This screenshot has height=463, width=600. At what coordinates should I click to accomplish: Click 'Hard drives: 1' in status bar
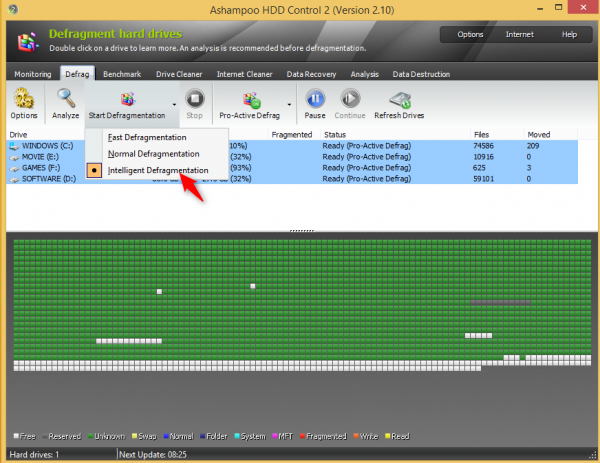click(x=34, y=455)
